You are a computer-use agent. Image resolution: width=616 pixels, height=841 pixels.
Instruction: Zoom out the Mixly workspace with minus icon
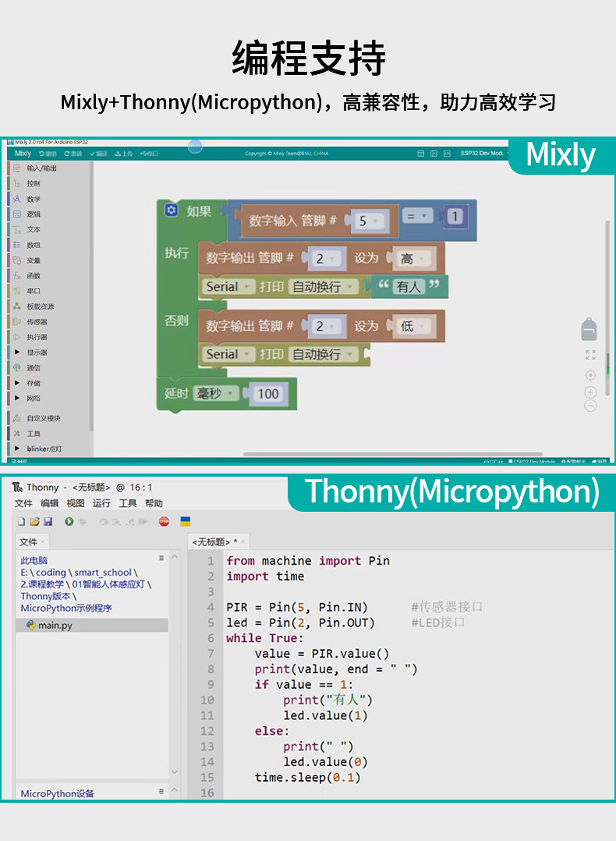pos(590,406)
